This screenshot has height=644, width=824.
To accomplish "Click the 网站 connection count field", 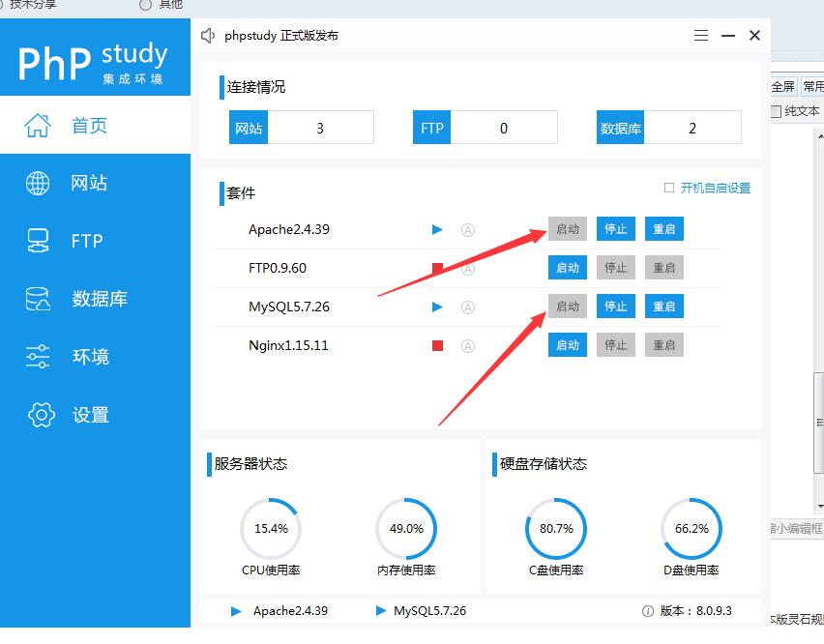I will click(320, 128).
